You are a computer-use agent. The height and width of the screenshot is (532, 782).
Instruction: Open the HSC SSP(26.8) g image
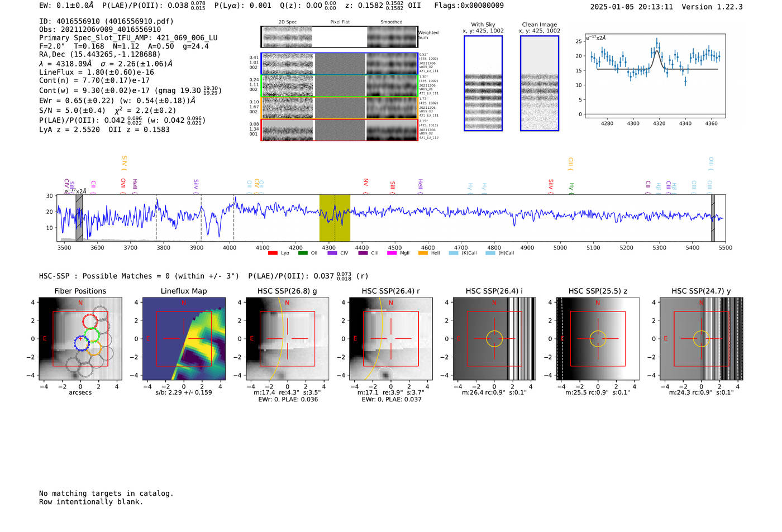point(287,339)
